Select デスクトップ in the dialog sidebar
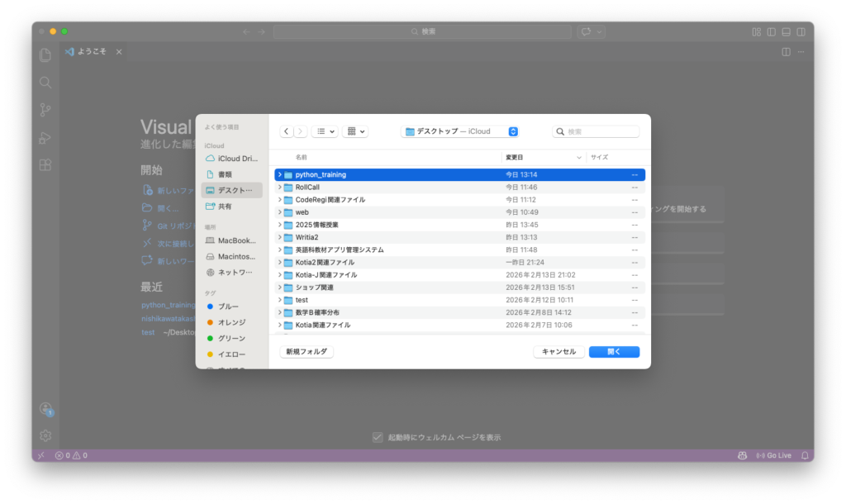Viewport: 846px width, 504px height. coord(231,190)
